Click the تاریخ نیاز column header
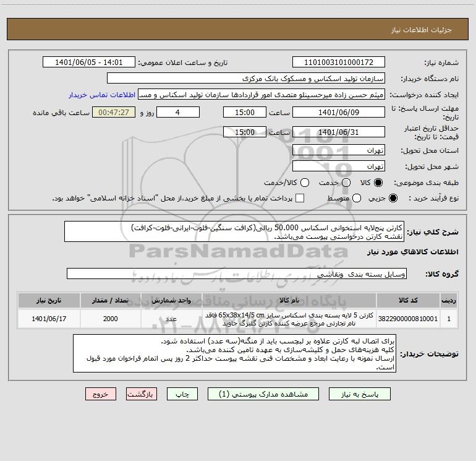This screenshot has height=461, width=476. pos(49,300)
